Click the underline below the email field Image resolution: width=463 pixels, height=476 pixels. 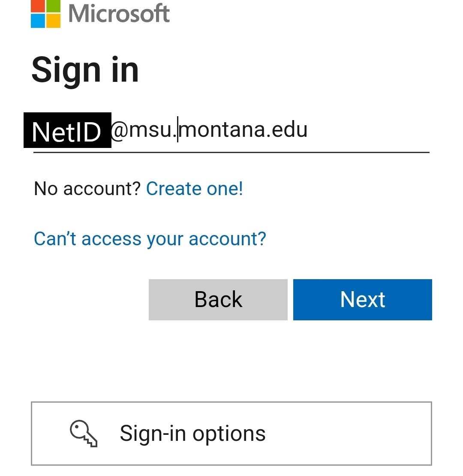point(231,151)
